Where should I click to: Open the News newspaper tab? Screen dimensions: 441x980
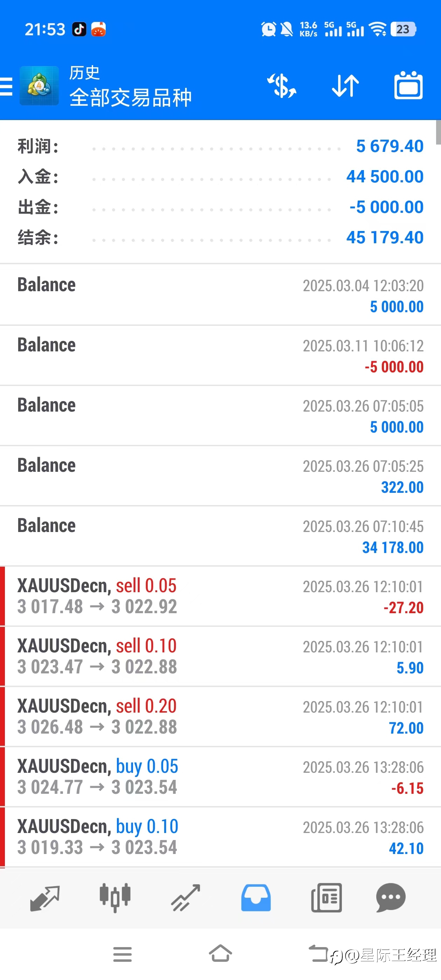pos(327,898)
